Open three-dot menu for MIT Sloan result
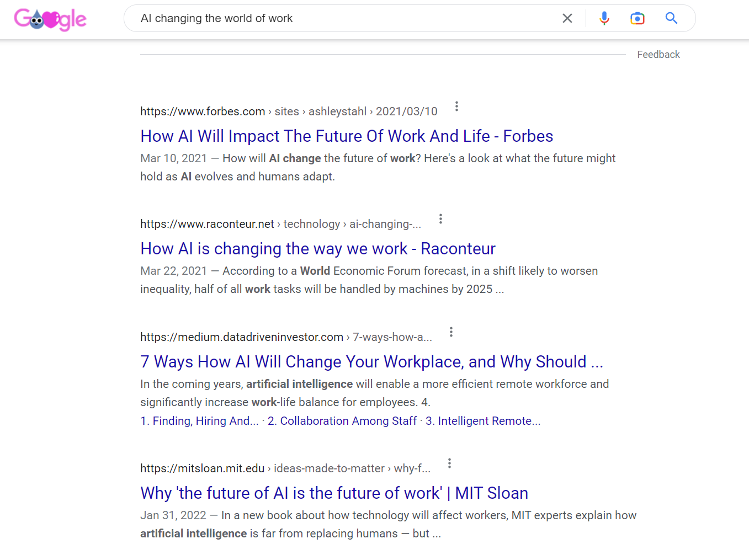The image size is (749, 560). (x=449, y=463)
